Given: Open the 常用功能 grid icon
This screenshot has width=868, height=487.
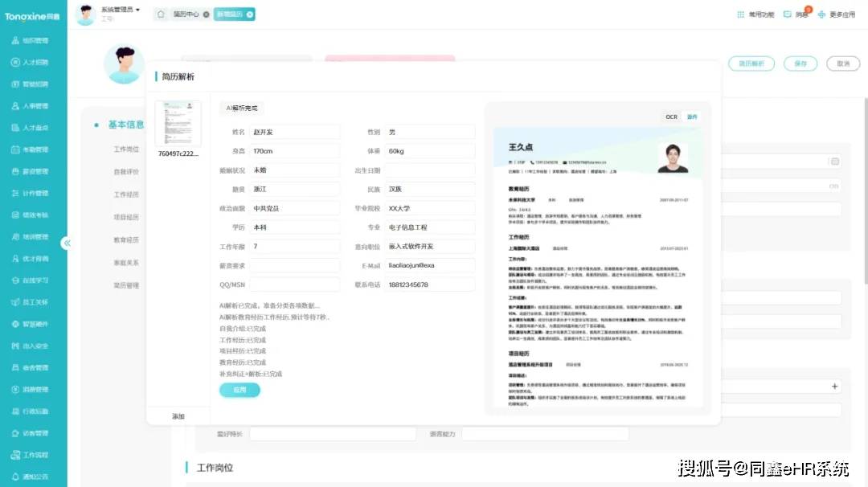Looking at the screenshot, I should (x=740, y=14).
